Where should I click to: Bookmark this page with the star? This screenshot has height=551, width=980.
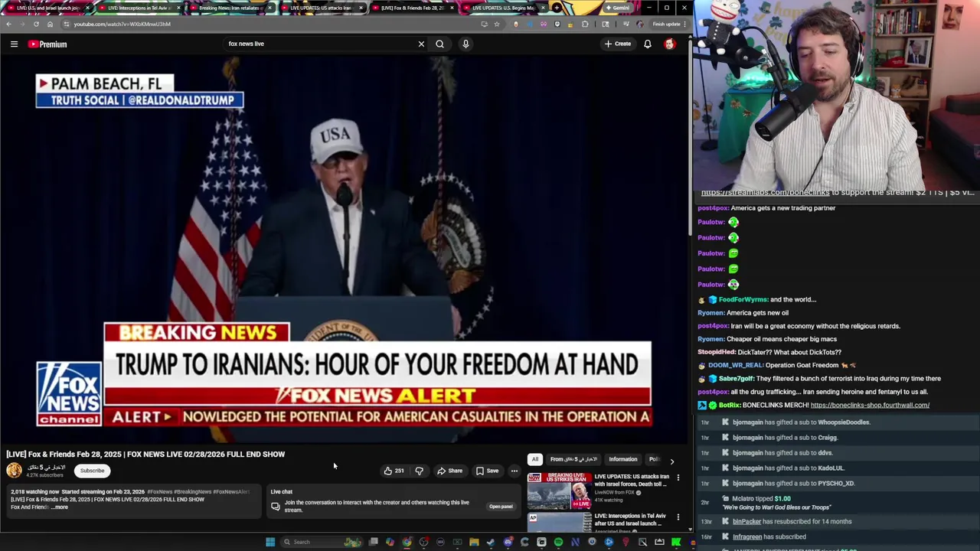tap(496, 24)
